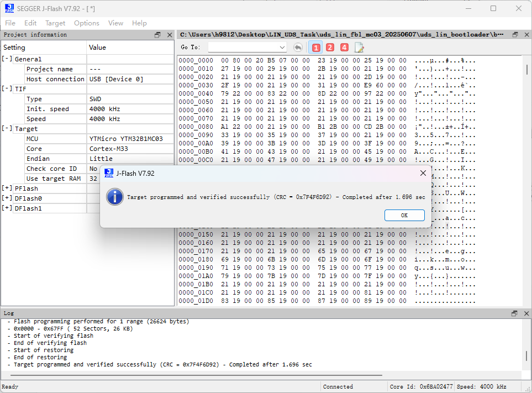Click the 'Ready' status bar text
The width and height of the screenshot is (532, 393).
(10, 386)
